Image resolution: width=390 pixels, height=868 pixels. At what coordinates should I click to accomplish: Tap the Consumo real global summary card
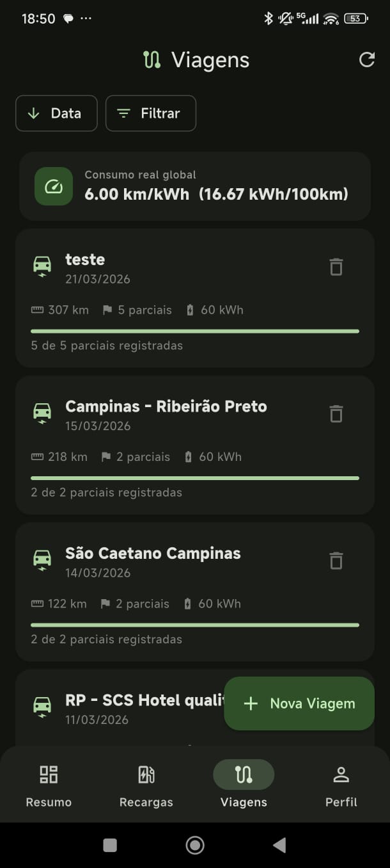(x=195, y=186)
